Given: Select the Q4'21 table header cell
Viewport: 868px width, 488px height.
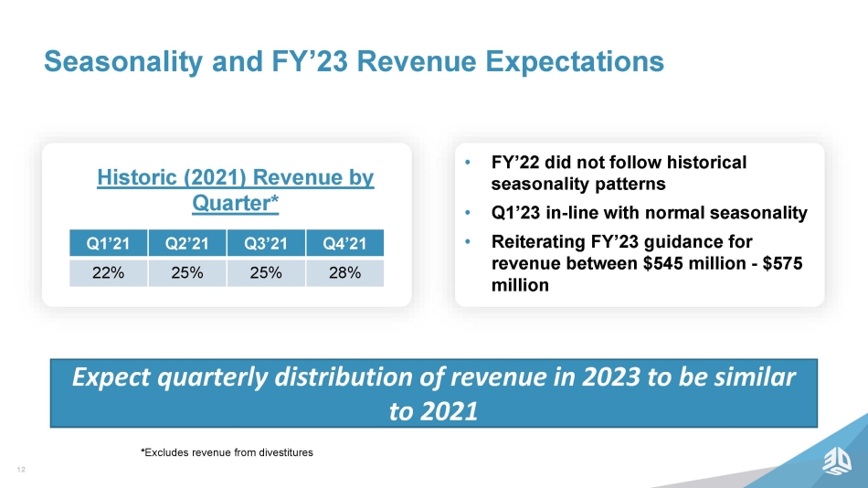Looking at the screenshot, I should [344, 243].
